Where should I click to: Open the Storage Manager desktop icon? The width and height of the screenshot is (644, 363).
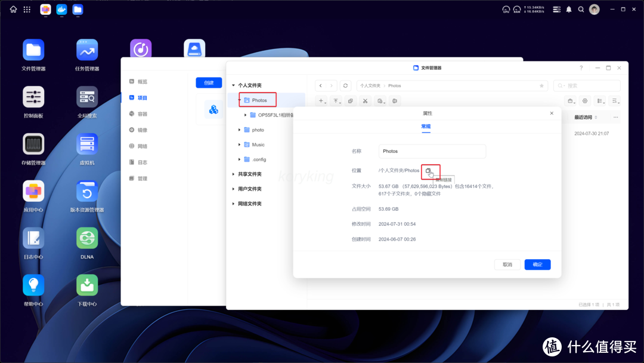pyautogui.click(x=33, y=144)
